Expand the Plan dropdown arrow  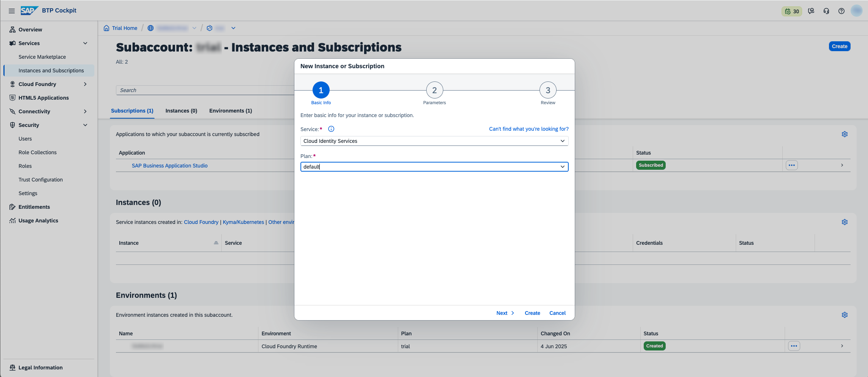click(562, 167)
